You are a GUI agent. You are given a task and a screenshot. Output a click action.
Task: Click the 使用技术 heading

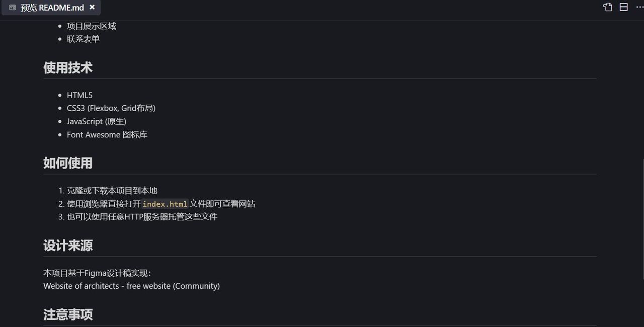click(x=68, y=68)
